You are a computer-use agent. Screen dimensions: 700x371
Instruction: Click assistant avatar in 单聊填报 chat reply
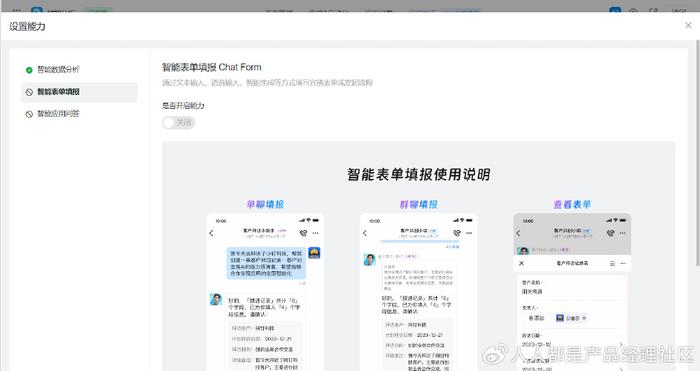pos(216,299)
